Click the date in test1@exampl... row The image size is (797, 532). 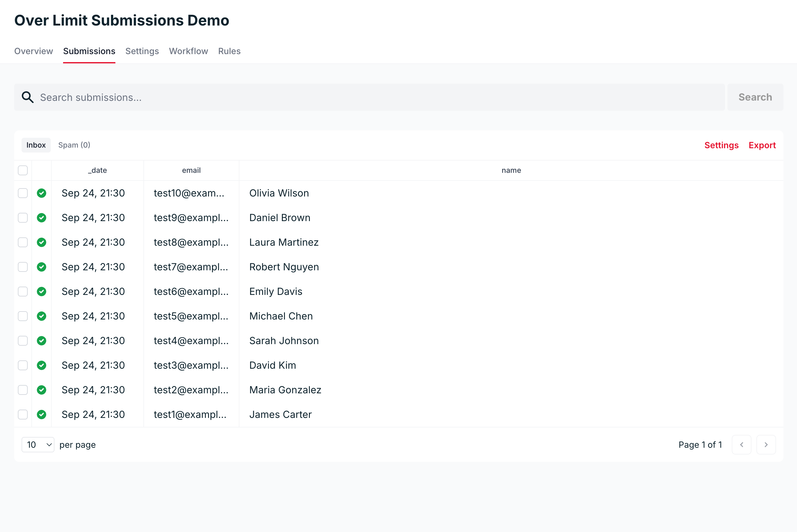(93, 414)
